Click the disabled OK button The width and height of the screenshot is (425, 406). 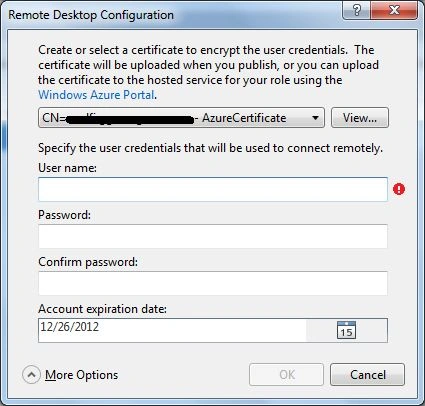tap(286, 374)
